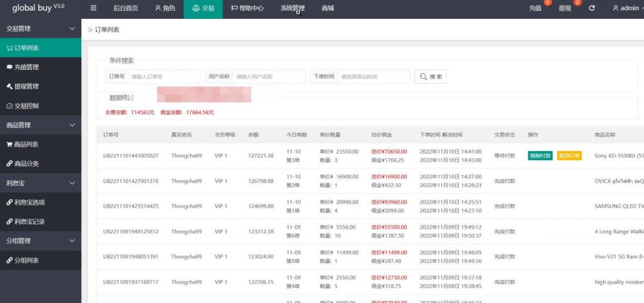Open 商品分类 in the sidebar
Viewport: 644px width, 303px height.
[x=41, y=164]
